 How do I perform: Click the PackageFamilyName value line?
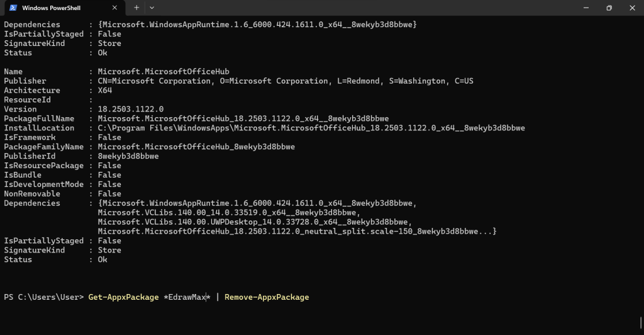(196, 147)
